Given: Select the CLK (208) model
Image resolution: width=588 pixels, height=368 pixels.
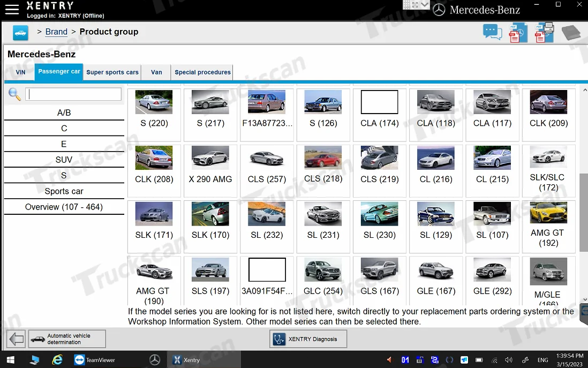Looking at the screenshot, I should point(154,171).
